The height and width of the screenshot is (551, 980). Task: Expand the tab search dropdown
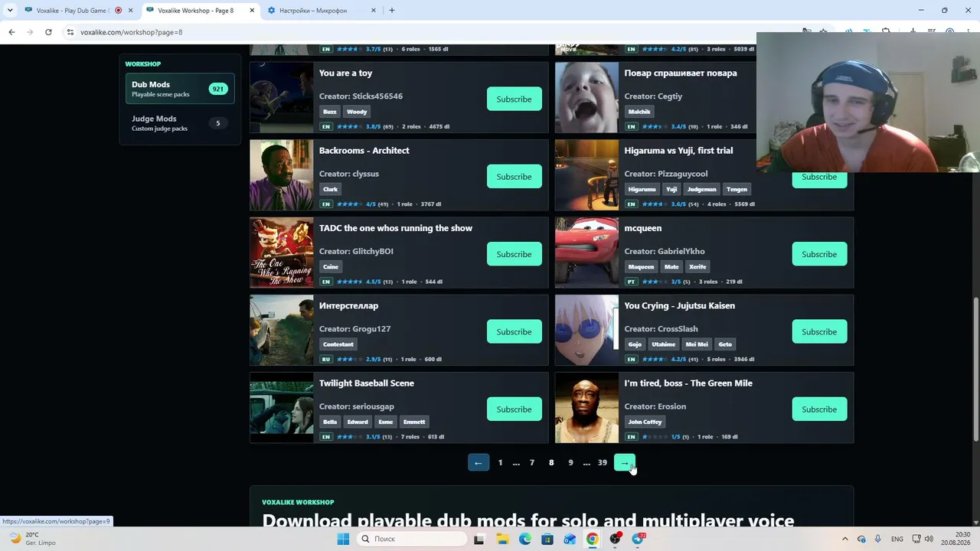[10, 11]
